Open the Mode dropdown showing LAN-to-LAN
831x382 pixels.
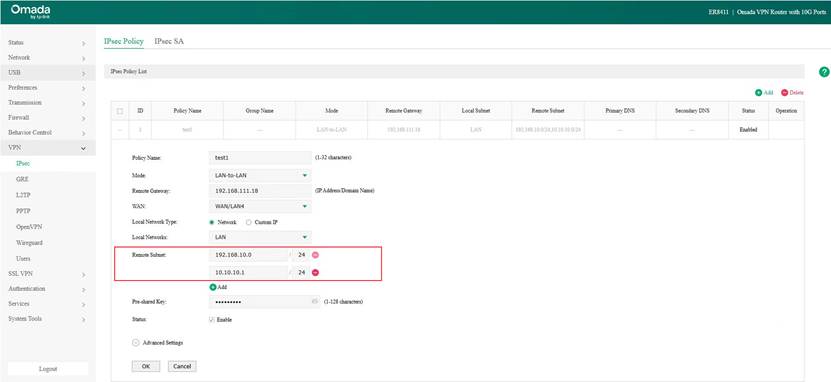coord(260,175)
